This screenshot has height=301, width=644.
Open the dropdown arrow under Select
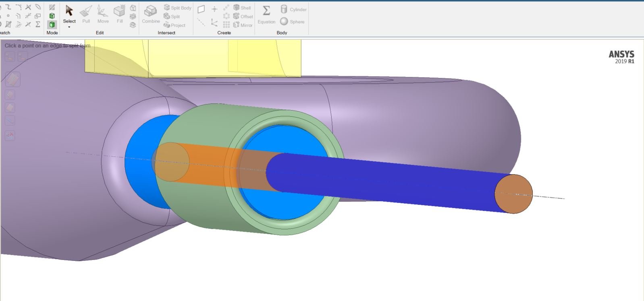click(x=69, y=27)
